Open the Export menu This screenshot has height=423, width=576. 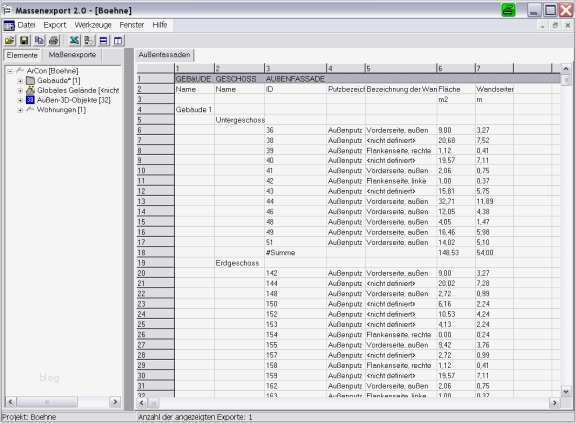55,25
